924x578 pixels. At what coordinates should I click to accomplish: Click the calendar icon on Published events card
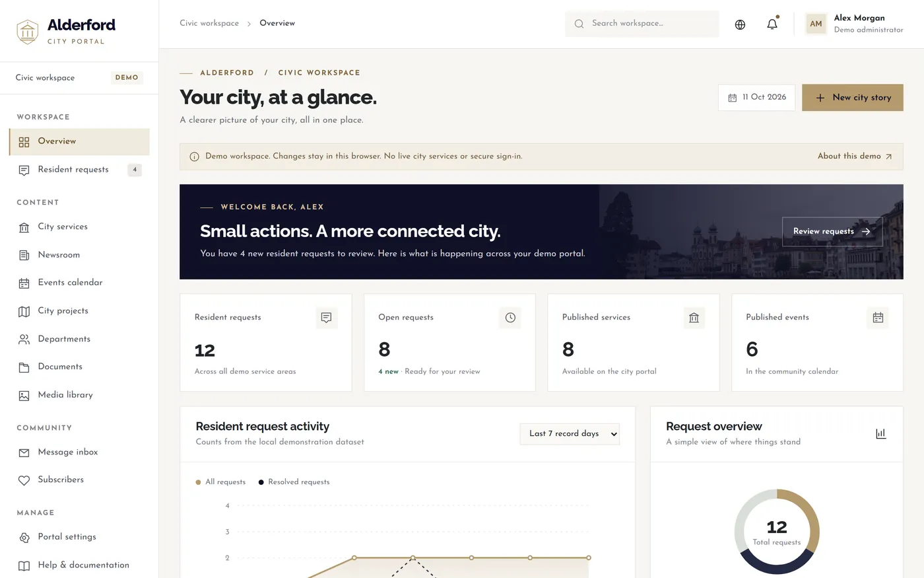[878, 318]
